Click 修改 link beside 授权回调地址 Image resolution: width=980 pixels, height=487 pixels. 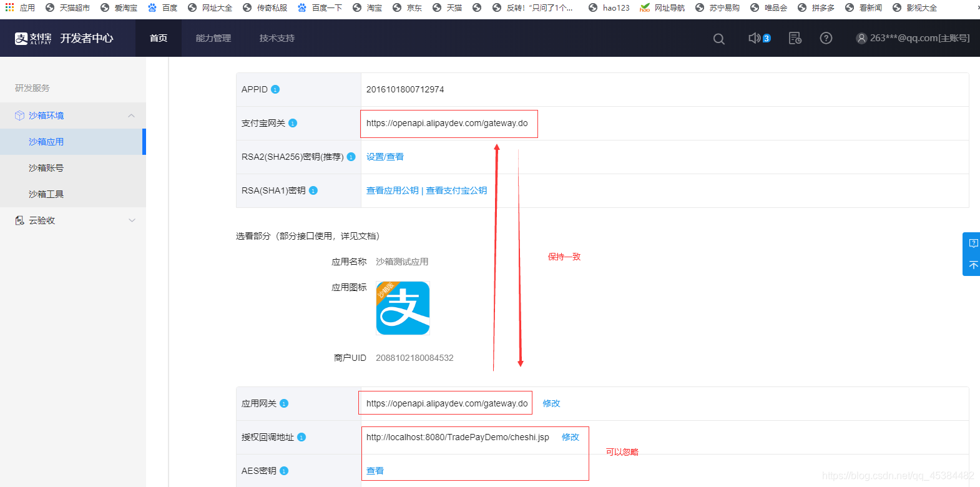tap(571, 437)
